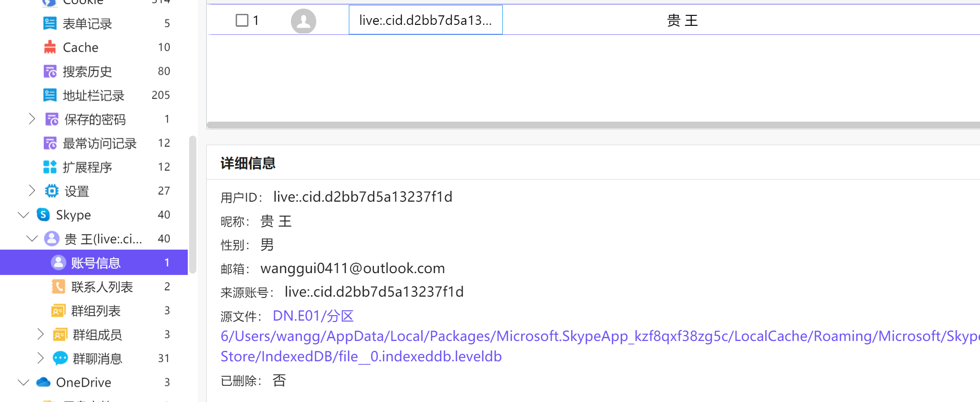This screenshot has width=980, height=402.
Task: Click the 扩展程序 extensions icon
Action: (x=50, y=167)
